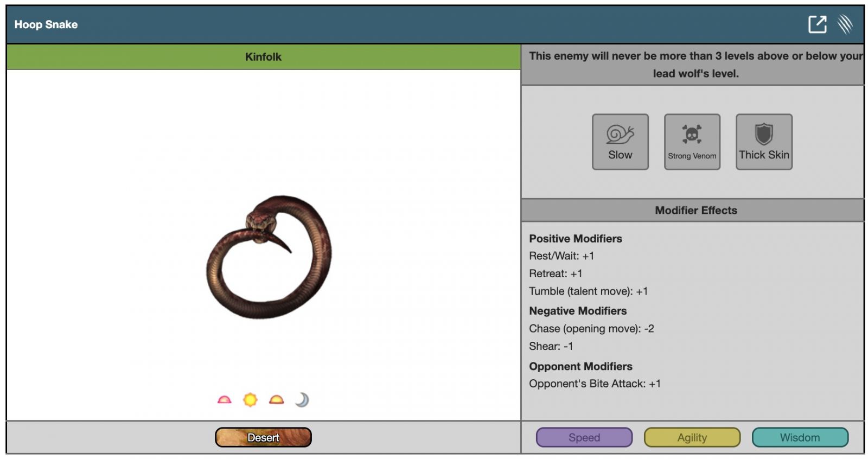Click the Opponent's Bite Attack modifier line
The width and height of the screenshot is (868, 459).
(x=595, y=384)
